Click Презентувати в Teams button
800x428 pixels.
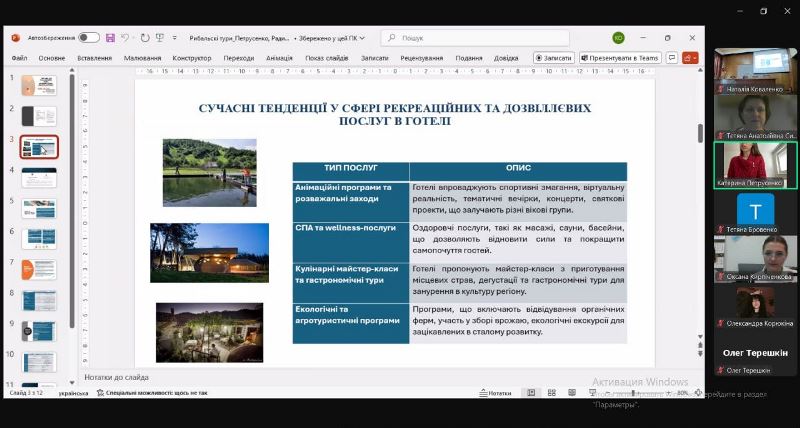click(x=620, y=58)
